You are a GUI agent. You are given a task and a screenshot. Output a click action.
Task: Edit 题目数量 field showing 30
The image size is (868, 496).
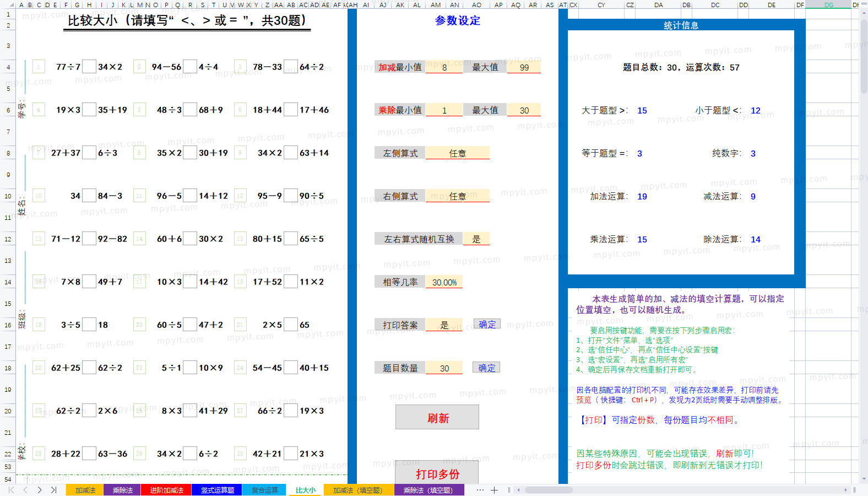click(x=444, y=368)
